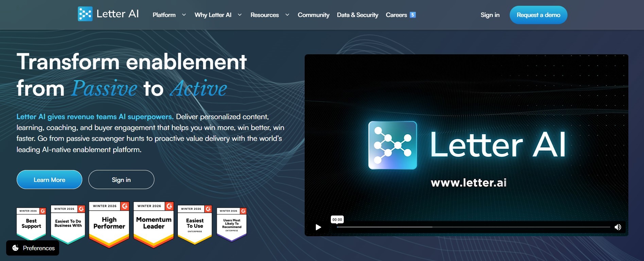Viewport: 644px width, 261px height.
Task: Mute the video with the speaker icon
Action: [x=618, y=227]
